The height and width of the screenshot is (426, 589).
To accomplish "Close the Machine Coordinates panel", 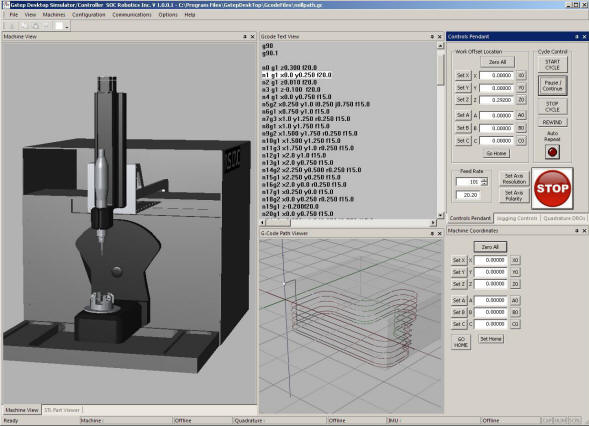I will 584,231.
